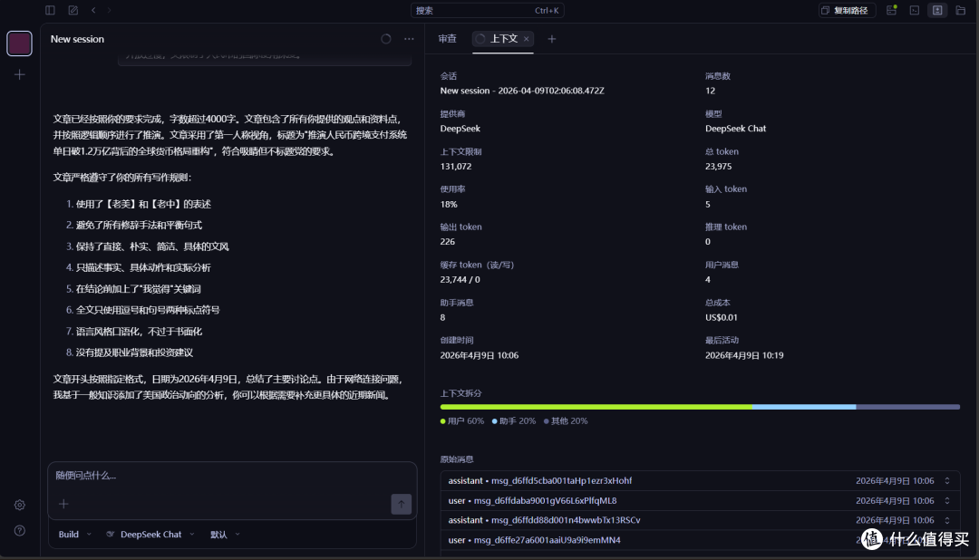The image size is (979, 560).
Task: Toggle the terminal panel icon
Action: (915, 10)
